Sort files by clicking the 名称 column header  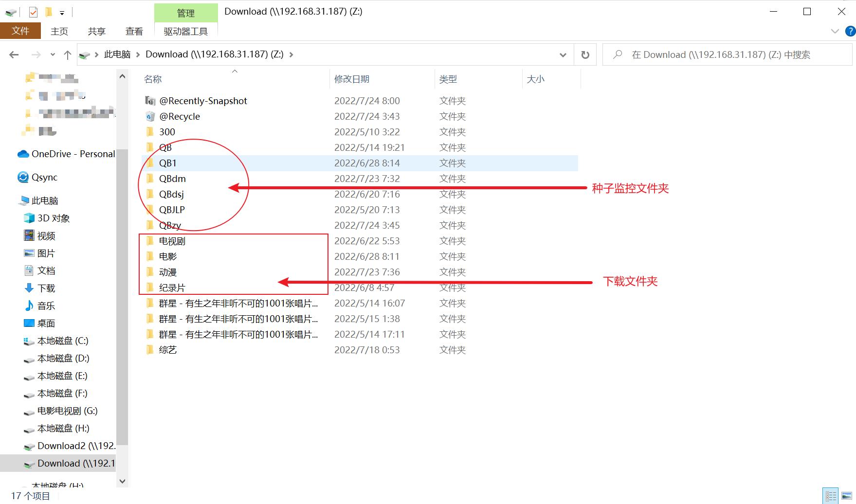pos(153,78)
